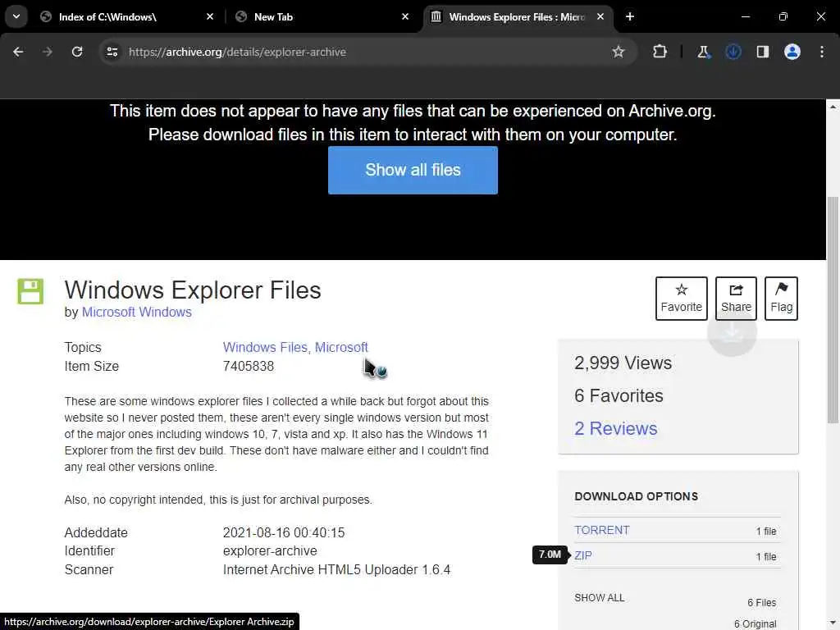The image size is (840, 630).
Task: Download the ZIP file option
Action: [x=583, y=555]
